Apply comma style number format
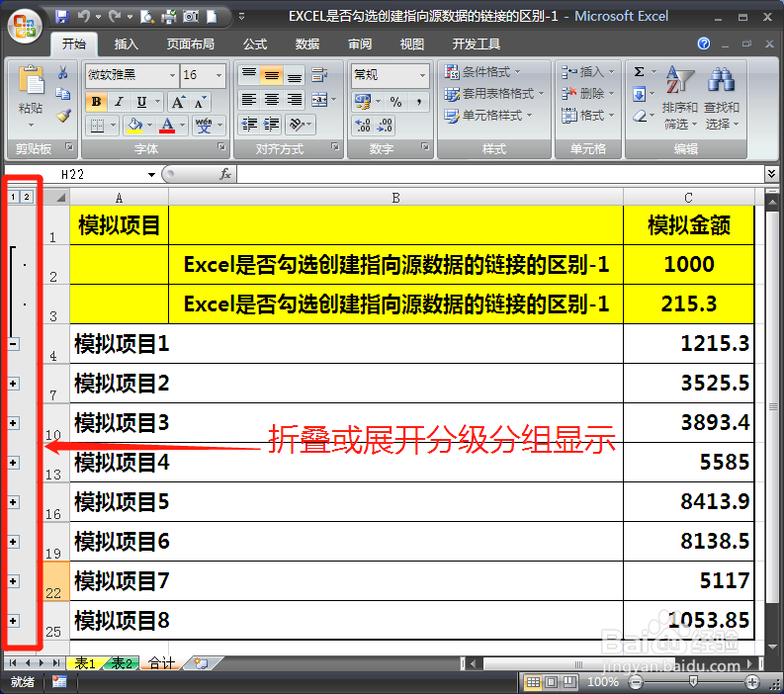Image resolution: width=784 pixels, height=694 pixels. click(419, 102)
